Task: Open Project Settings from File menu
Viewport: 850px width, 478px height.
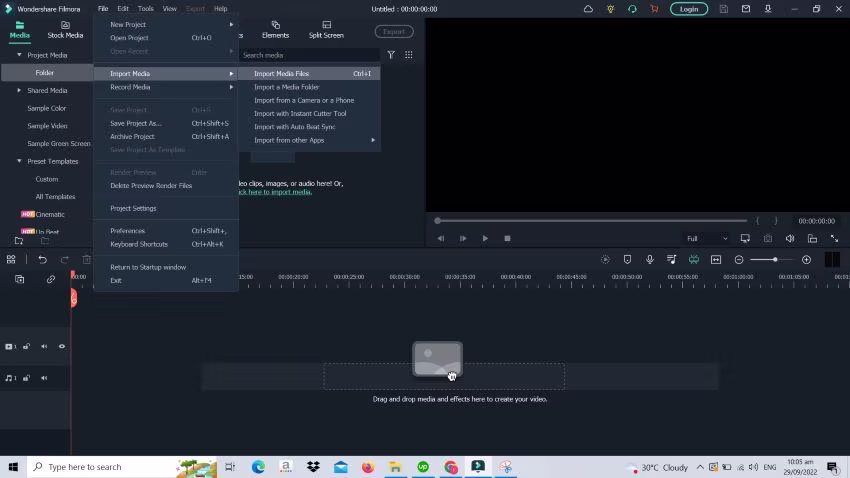Action: coord(166,208)
